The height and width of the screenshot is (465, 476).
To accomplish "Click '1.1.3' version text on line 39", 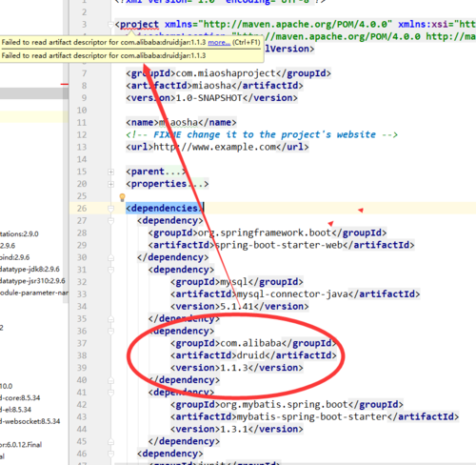I will pos(234,368).
